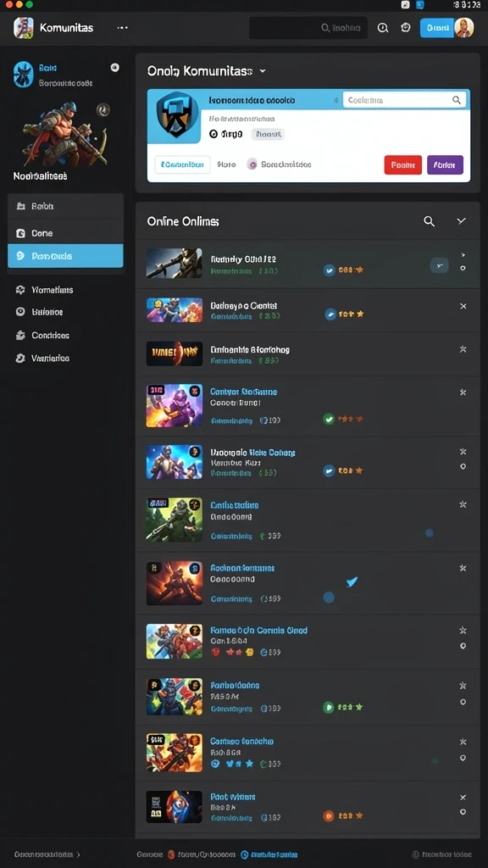Open the user avatar profile picture
Image resolution: width=488 pixels, height=868 pixels.
pyautogui.click(x=463, y=28)
